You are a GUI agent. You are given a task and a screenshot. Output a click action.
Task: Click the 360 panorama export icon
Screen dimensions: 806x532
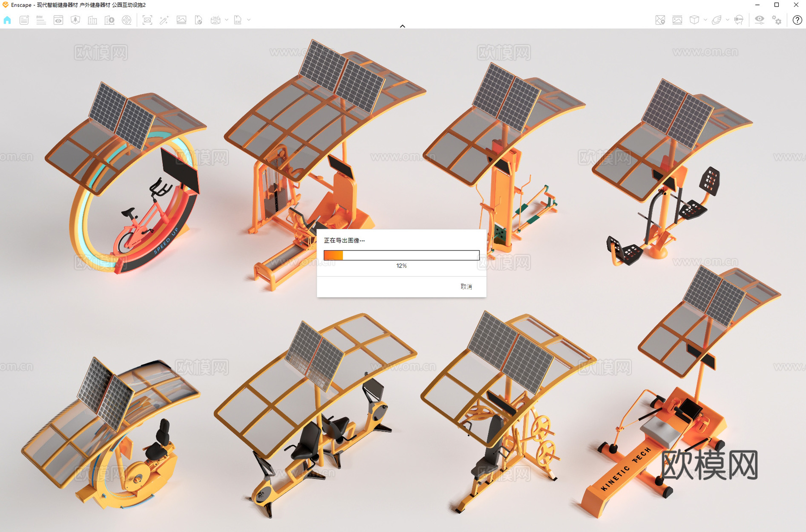pos(215,20)
